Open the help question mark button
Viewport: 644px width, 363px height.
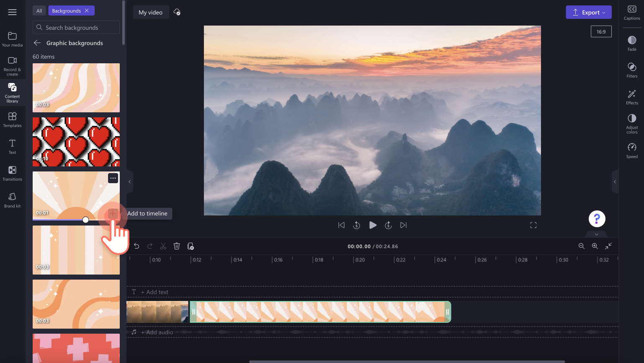(597, 219)
